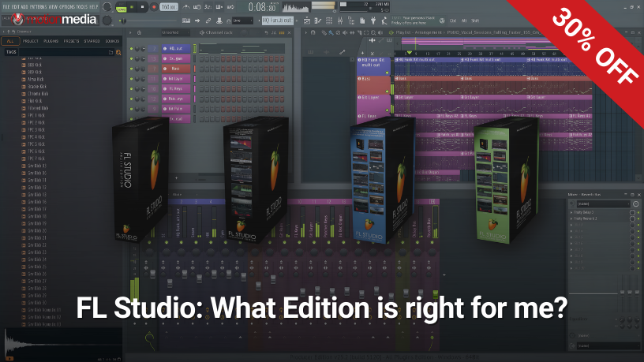Viewport: 644px width, 362px height.
Task: Open the pattern selector HQ Fun..ti out
Action: (278, 21)
